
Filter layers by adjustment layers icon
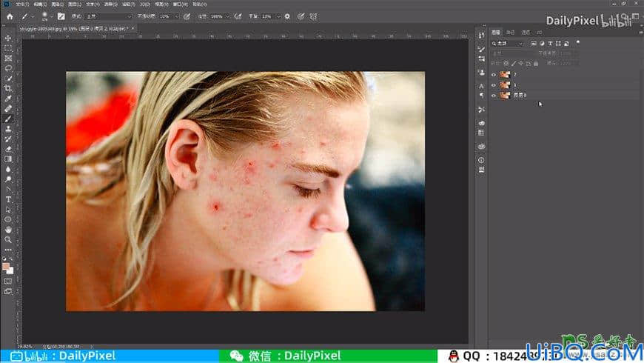pos(542,43)
